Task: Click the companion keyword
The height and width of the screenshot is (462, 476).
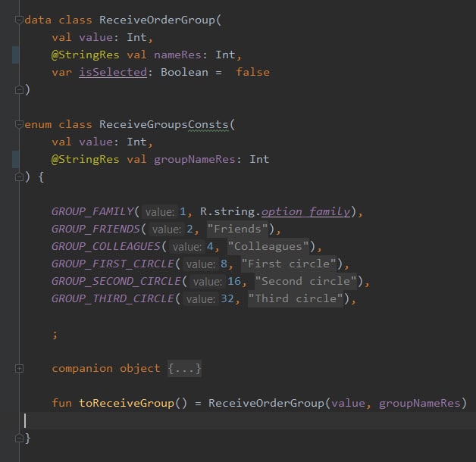Action: point(82,368)
